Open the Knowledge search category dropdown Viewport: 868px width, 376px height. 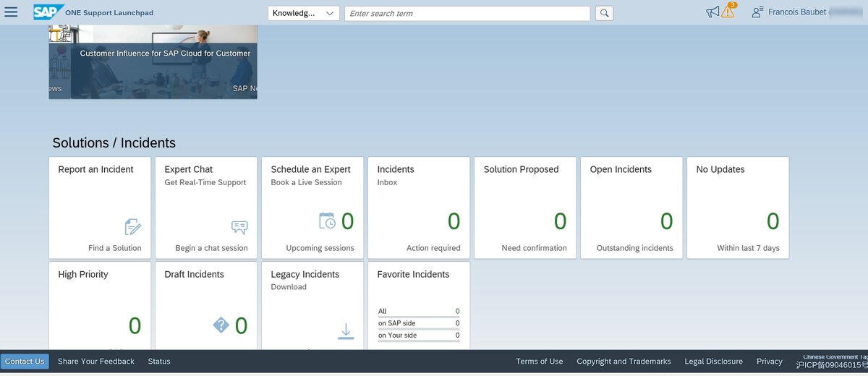[x=304, y=13]
